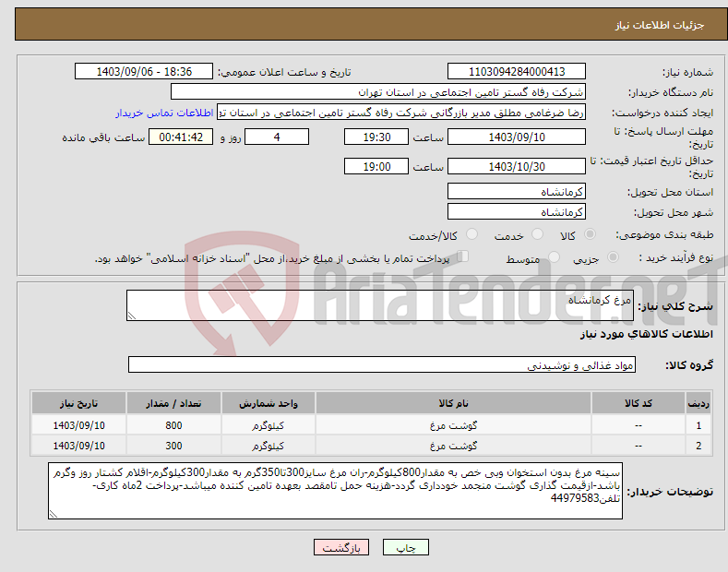Click the resize grip of buyer notes box

coord(54,514)
